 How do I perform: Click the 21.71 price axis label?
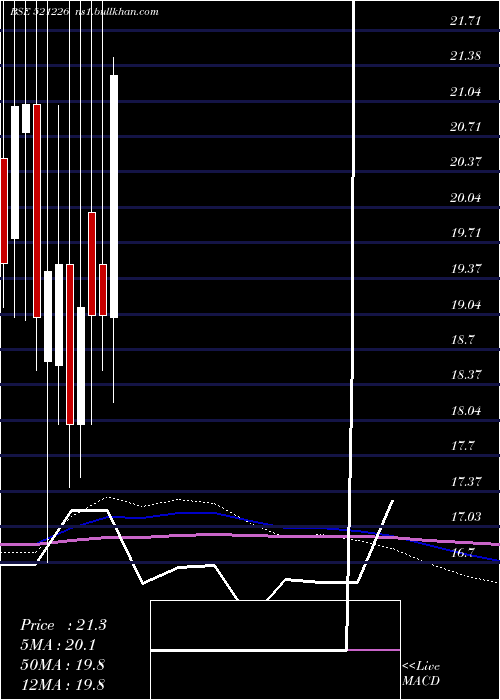click(466, 21)
